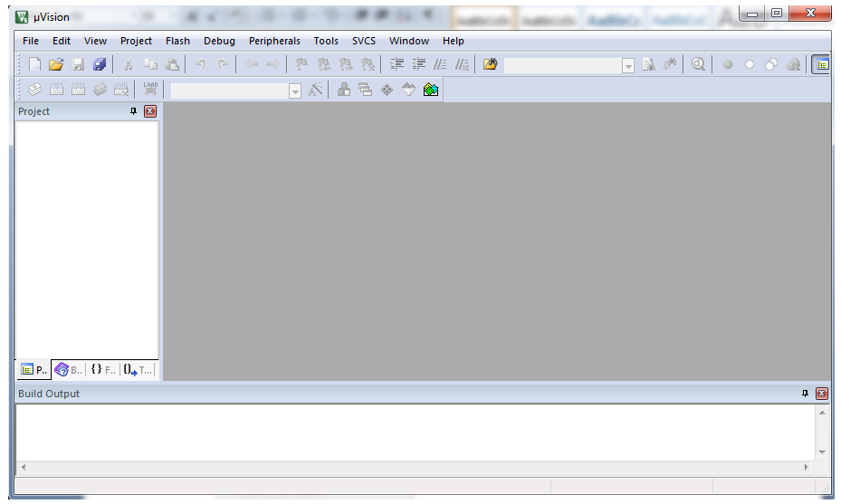Image resolution: width=841 pixels, height=504 pixels.
Task: Open the Select Target dropdown
Action: coord(294,90)
